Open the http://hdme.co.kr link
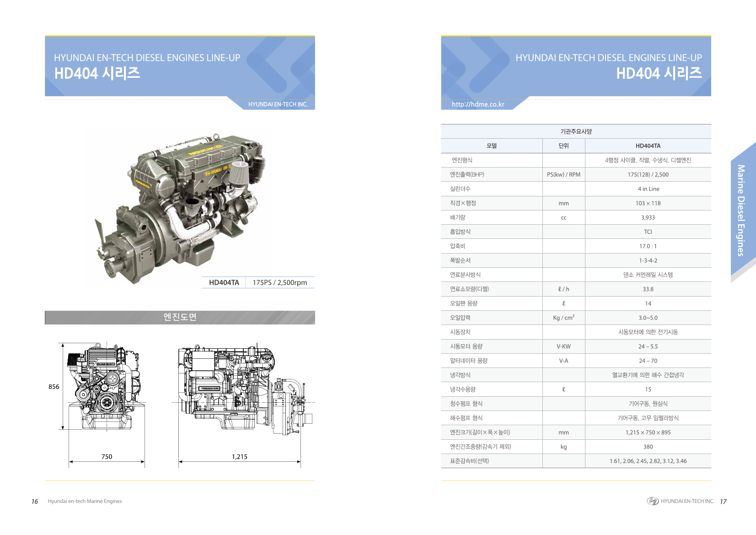756x535 pixels. tap(478, 104)
